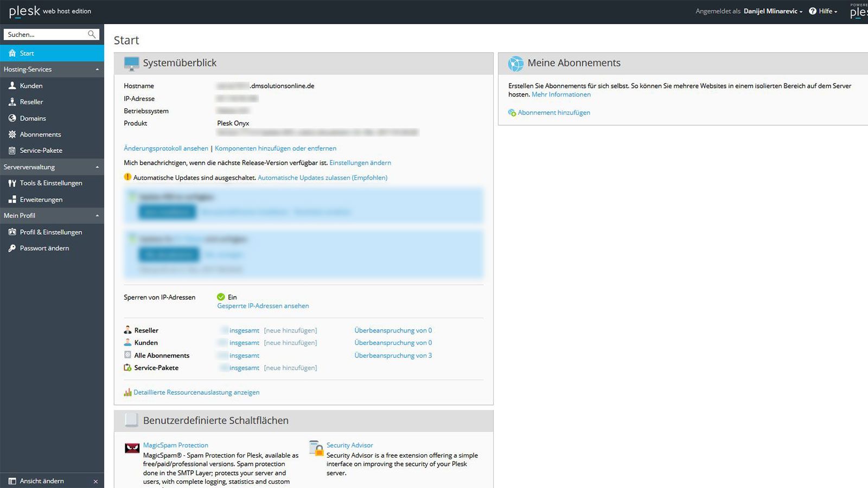This screenshot has width=868, height=488.
Task: Select Start in the sidebar menu
Action: click(26, 53)
